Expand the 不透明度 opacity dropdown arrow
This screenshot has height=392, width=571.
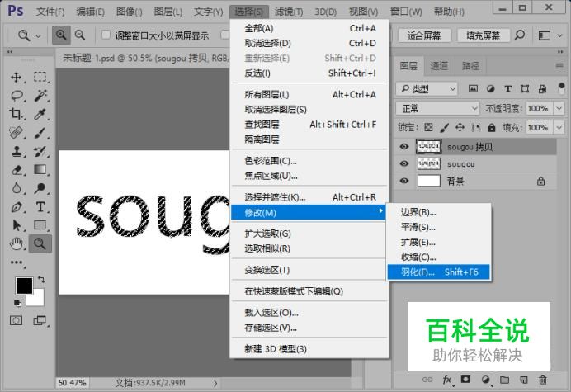tap(559, 108)
